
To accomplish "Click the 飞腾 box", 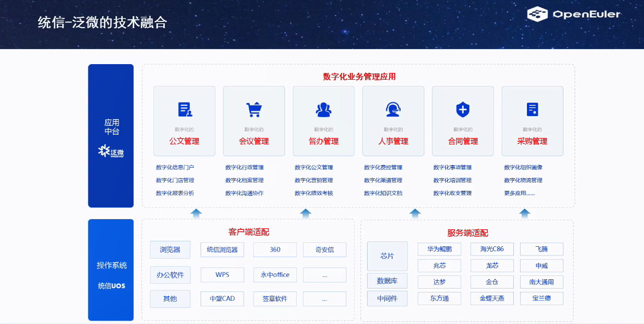I will [x=542, y=249].
